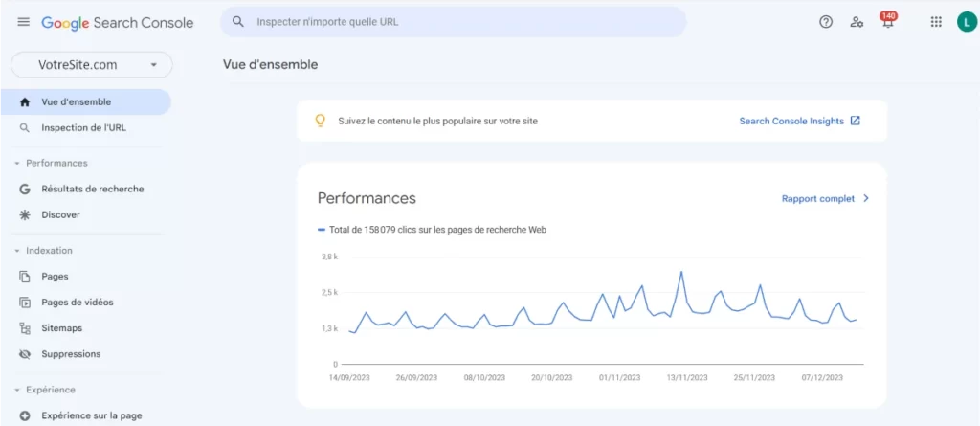The image size is (980, 426).
Task: Focus the Inspecter n'importe quelle URL field
Action: tap(453, 22)
